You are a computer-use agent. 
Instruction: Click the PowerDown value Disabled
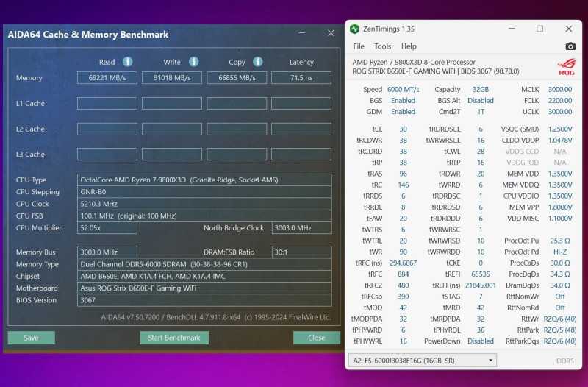click(481, 341)
